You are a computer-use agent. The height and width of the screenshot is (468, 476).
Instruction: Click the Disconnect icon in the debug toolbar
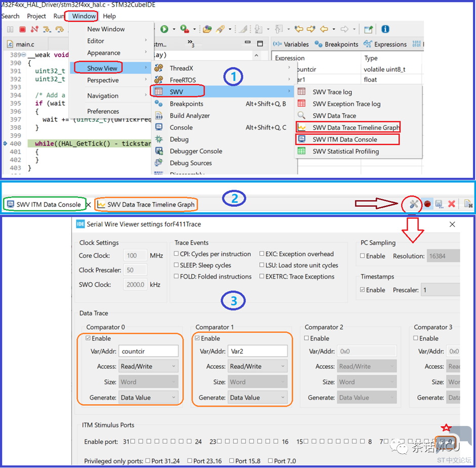[34, 29]
